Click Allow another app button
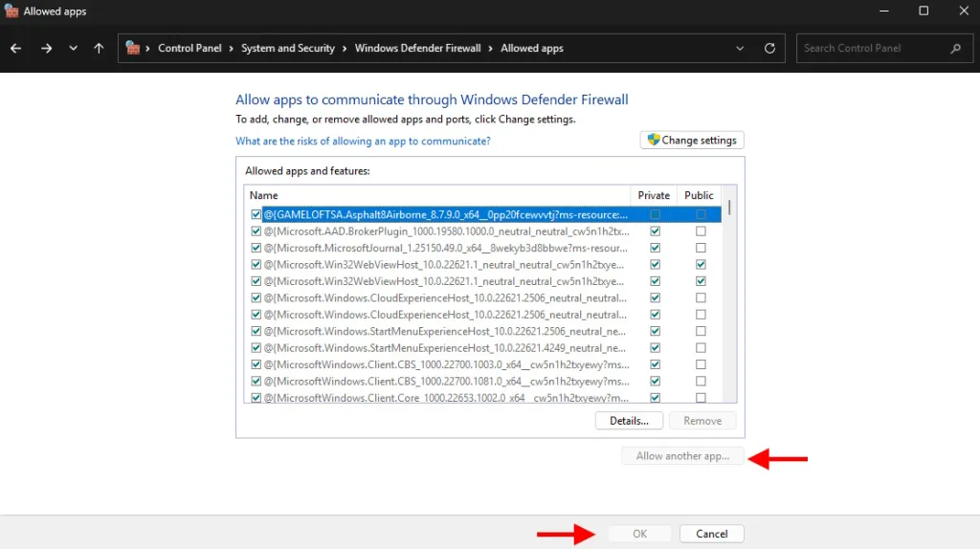 point(682,456)
